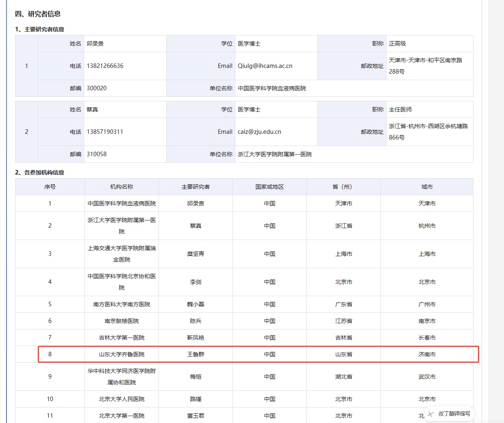The height and width of the screenshot is (423, 504).
Task: Click the 南京鼓楼医院 institution cell
Action: pyautogui.click(x=122, y=321)
